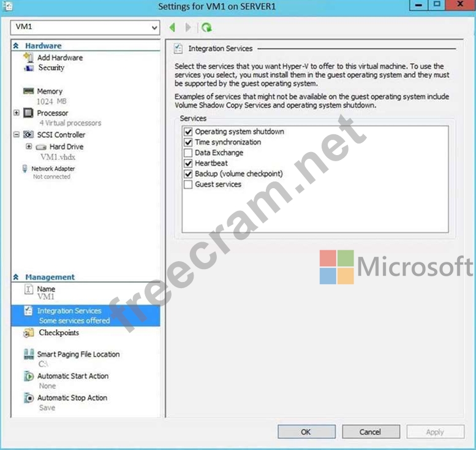Screen dimensions: 476x450
Task: Close the Settings for VM1 window
Action: pyautogui.click(x=460, y=5)
